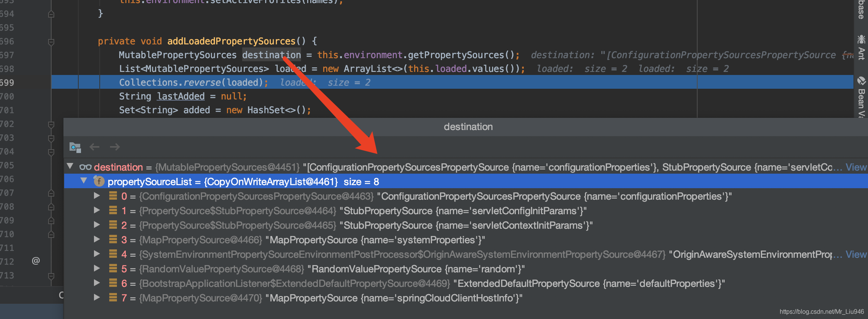Expand element 5 RandomValuePropertySource
This screenshot has width=868, height=319.
coord(97,268)
